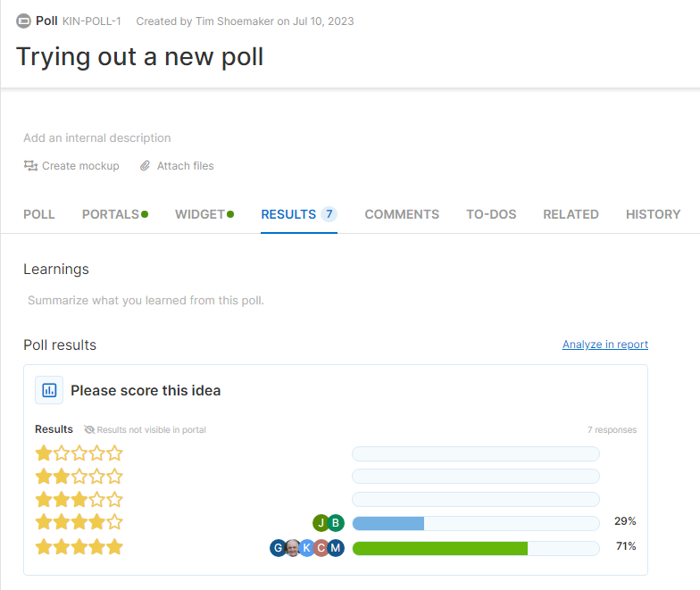Click the Poll type icon beside KIN-POLL-1
Viewport: 700px width, 590px height.
[x=24, y=21]
